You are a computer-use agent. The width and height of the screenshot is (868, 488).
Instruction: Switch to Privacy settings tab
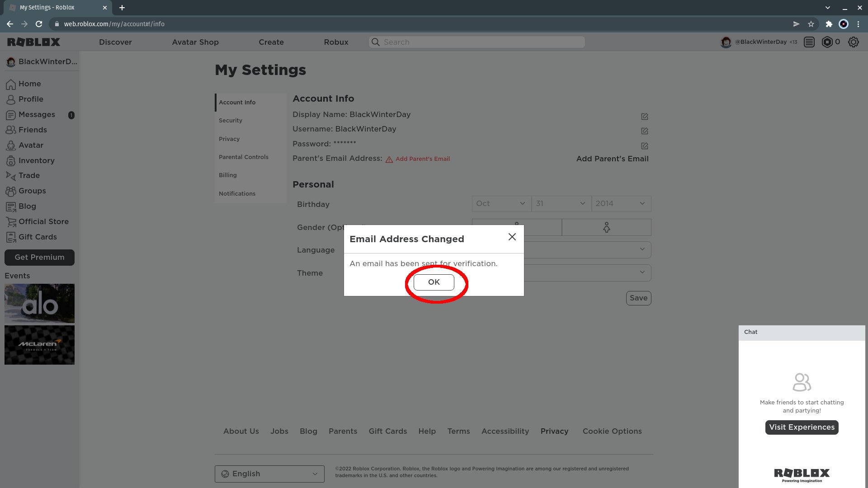point(251,139)
